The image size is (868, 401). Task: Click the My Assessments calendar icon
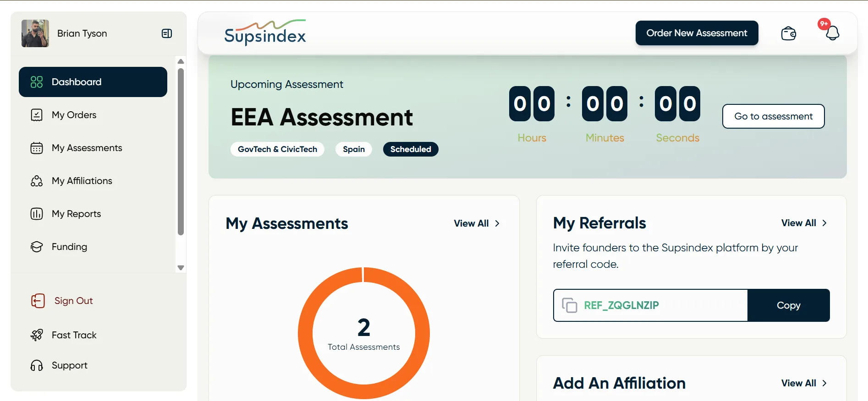(37, 148)
